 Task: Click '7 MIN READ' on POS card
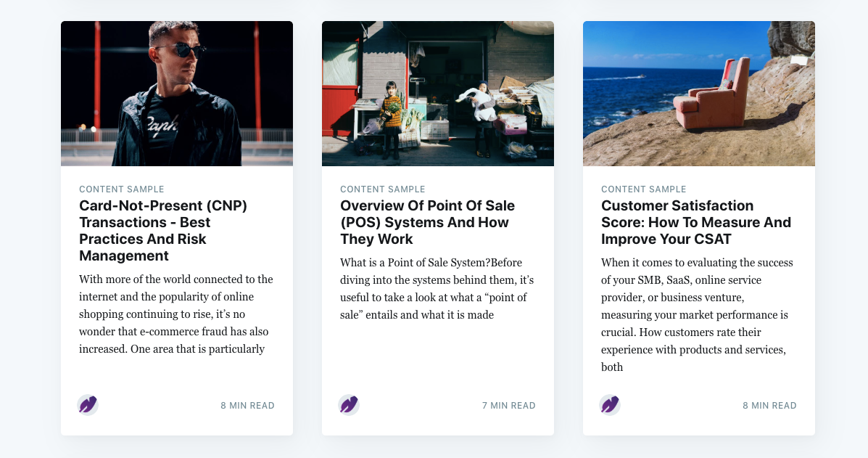(509, 406)
